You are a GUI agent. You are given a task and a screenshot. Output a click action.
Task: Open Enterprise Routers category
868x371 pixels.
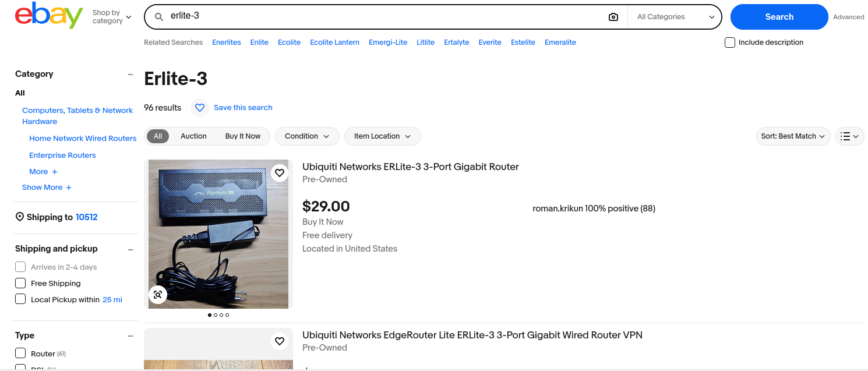[x=62, y=156]
